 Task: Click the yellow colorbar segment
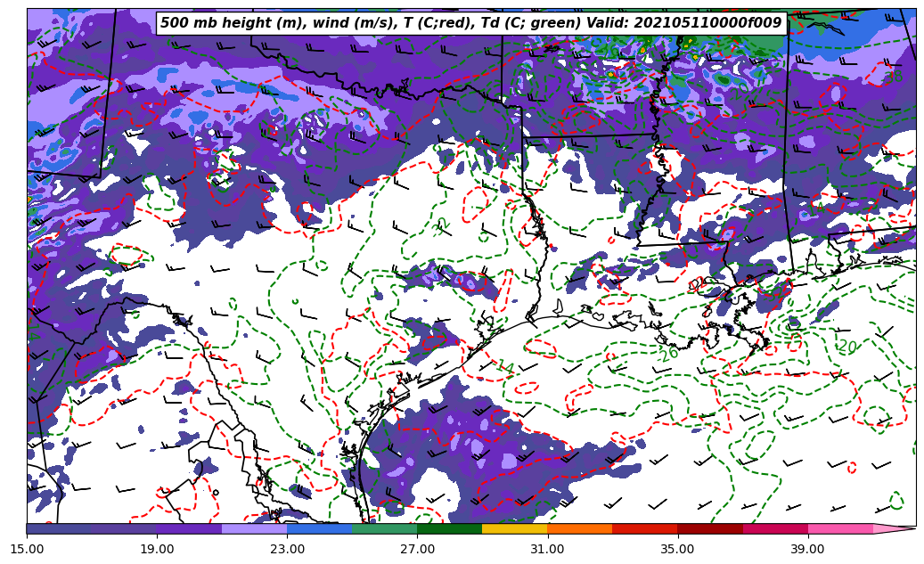(x=514, y=528)
